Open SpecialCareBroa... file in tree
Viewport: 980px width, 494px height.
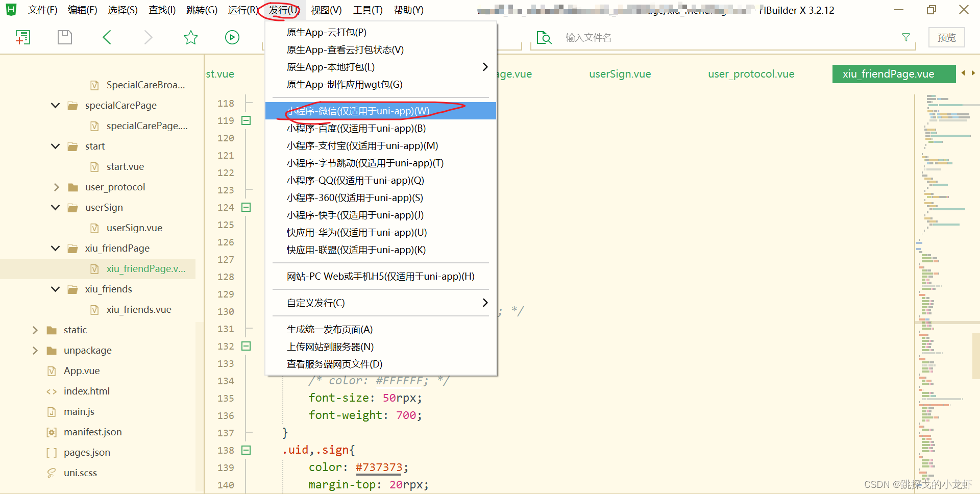coord(145,85)
